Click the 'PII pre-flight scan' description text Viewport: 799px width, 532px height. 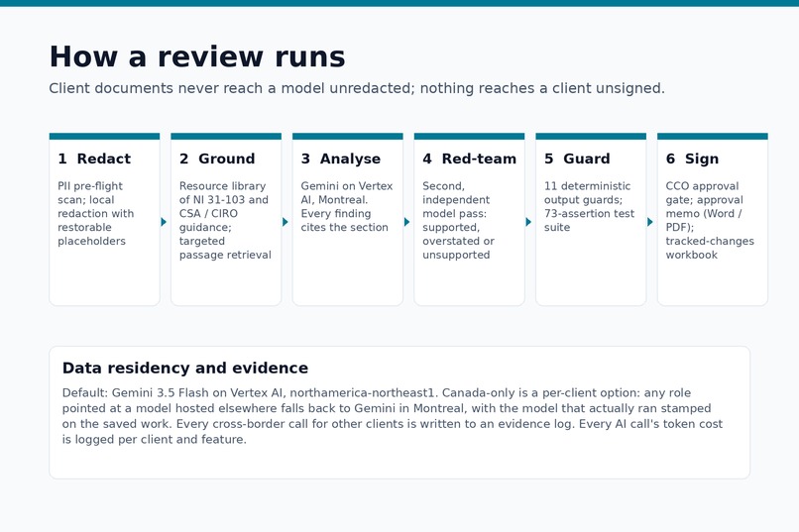point(96,213)
